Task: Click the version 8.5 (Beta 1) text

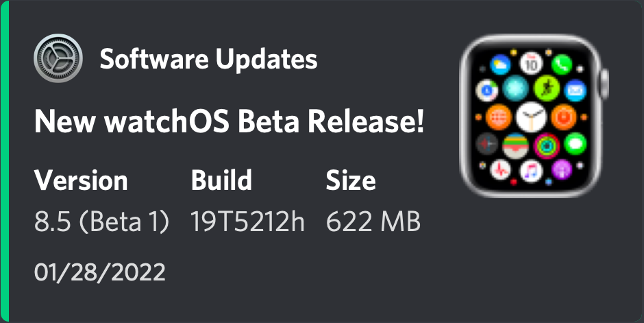Action: tap(101, 222)
